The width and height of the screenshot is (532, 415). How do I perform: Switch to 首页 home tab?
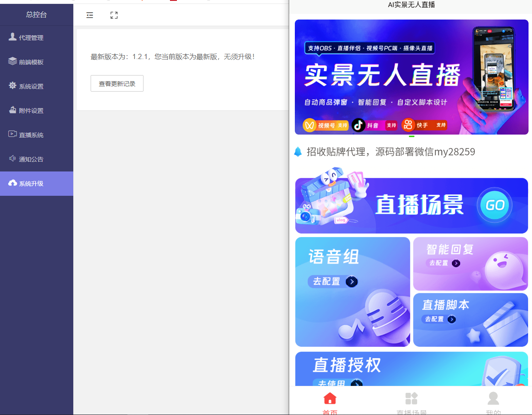pos(330,402)
